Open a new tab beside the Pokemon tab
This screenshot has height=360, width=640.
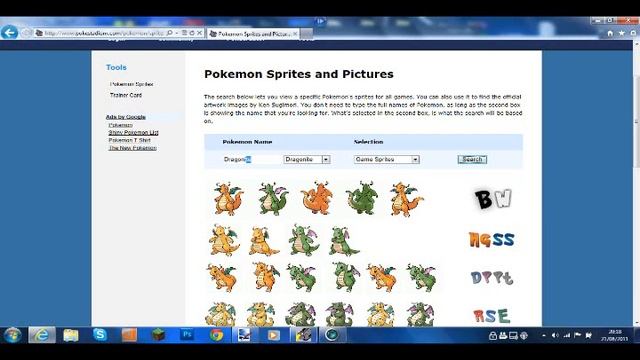pos(307,34)
